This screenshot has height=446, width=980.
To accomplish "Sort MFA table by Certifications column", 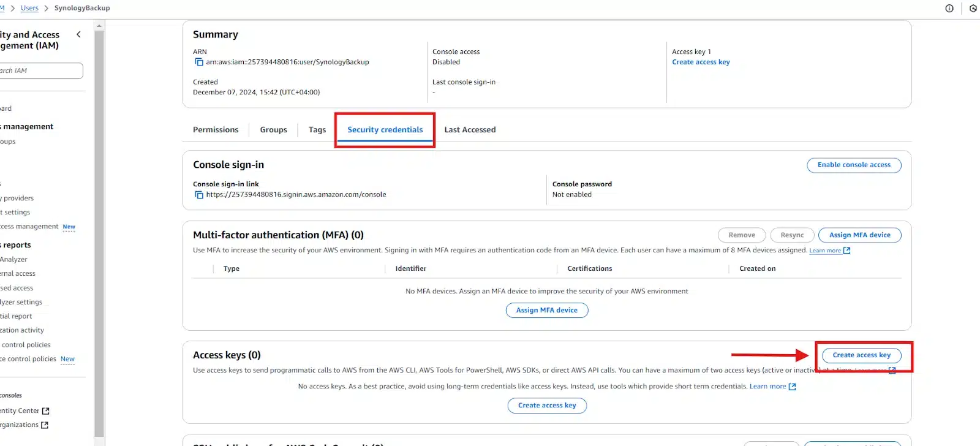I will pos(589,269).
